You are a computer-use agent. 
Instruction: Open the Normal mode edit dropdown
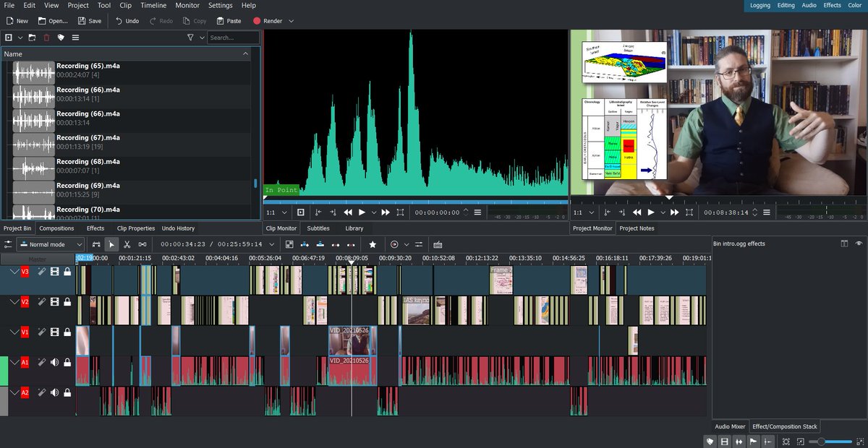pos(51,244)
